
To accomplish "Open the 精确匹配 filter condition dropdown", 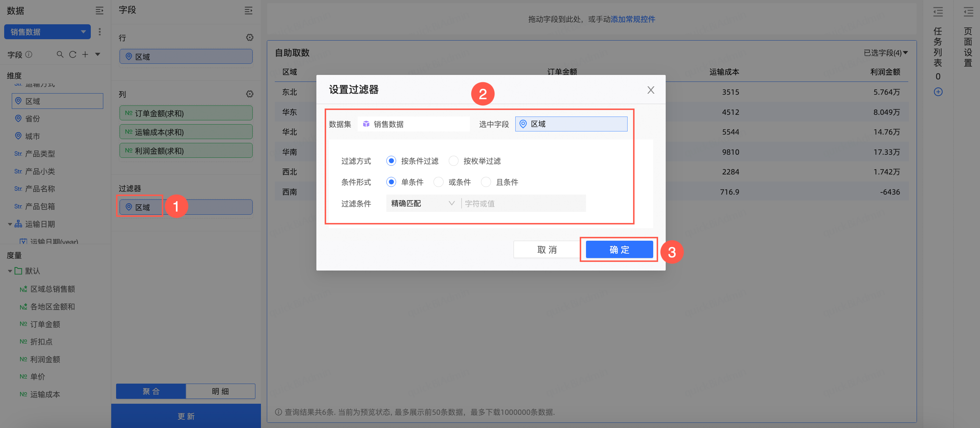I will [423, 203].
